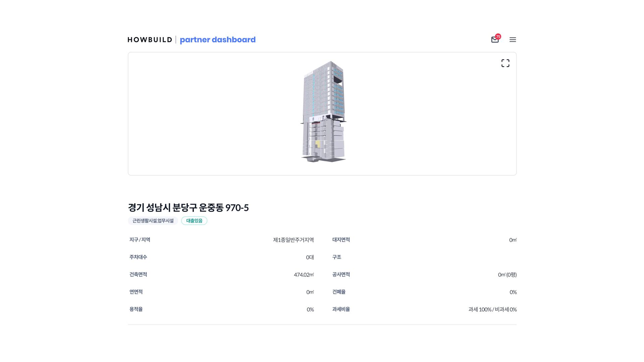The height and width of the screenshot is (362, 644).
Task: Click the 공사면적 0㎡ (0평) value
Action: tap(507, 275)
